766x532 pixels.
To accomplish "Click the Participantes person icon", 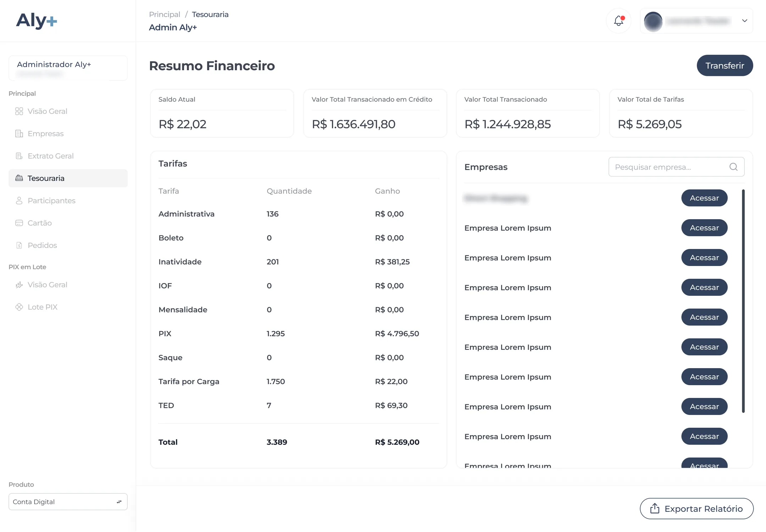I will point(19,201).
